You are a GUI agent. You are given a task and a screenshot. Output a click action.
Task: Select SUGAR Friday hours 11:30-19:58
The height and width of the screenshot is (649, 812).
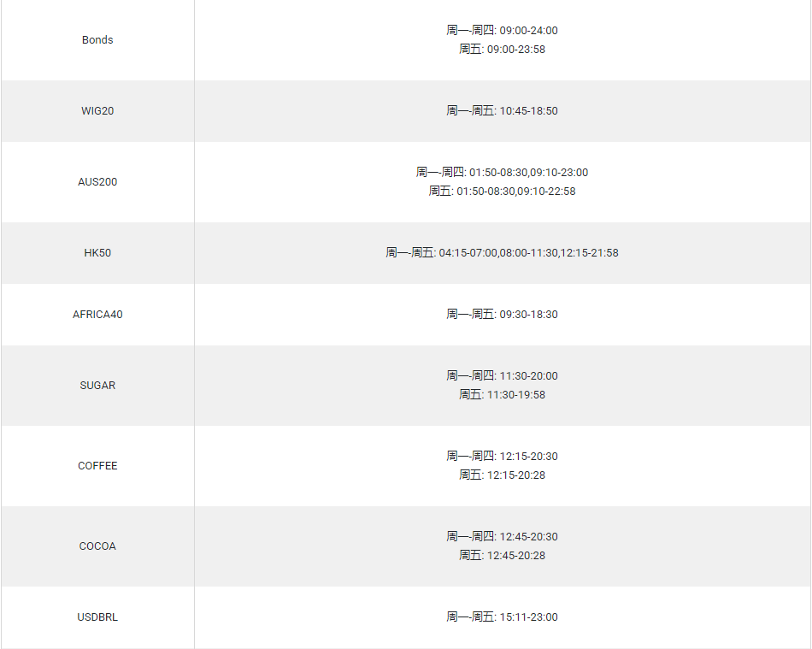(502, 395)
